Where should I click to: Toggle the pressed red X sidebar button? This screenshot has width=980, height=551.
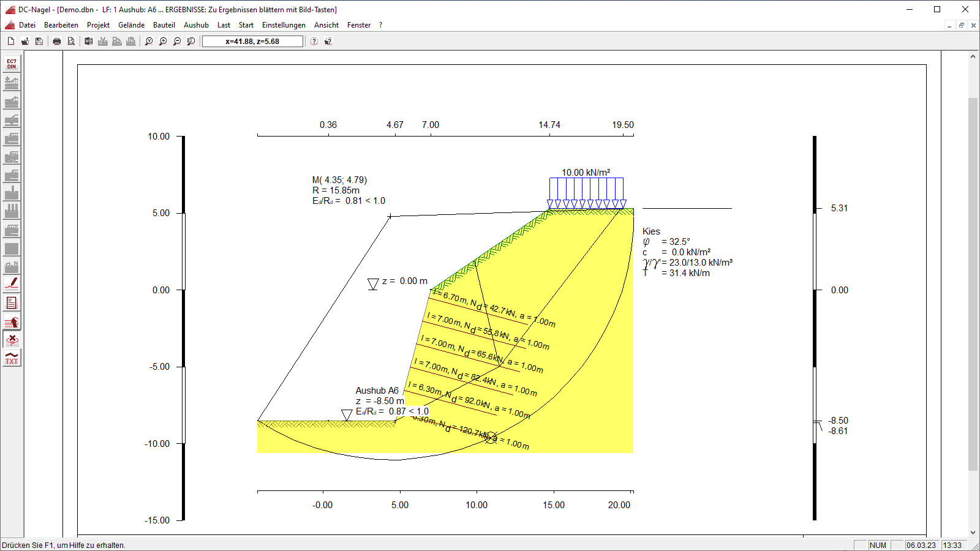tap(12, 339)
